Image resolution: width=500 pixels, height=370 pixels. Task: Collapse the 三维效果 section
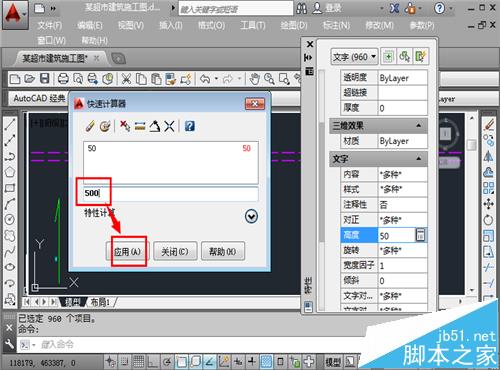419,126
